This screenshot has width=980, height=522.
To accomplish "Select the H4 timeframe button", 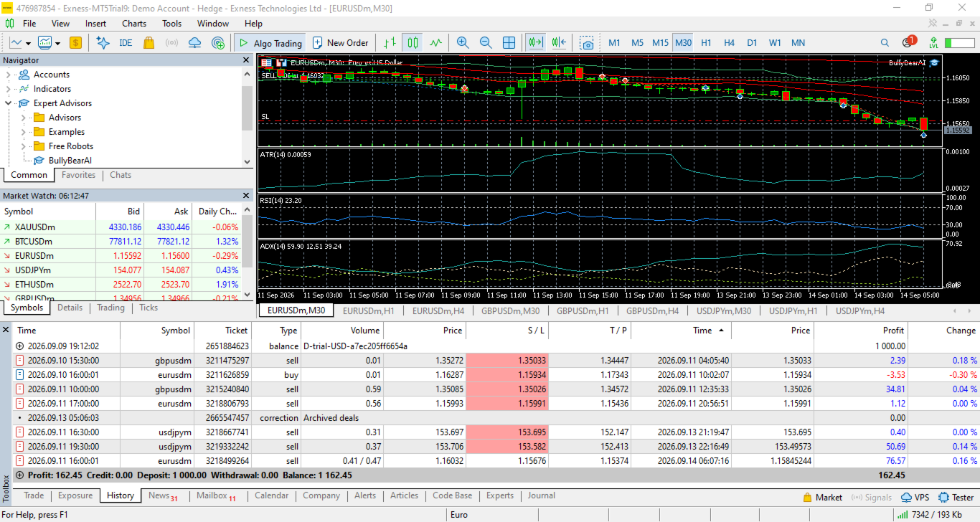I will point(729,42).
